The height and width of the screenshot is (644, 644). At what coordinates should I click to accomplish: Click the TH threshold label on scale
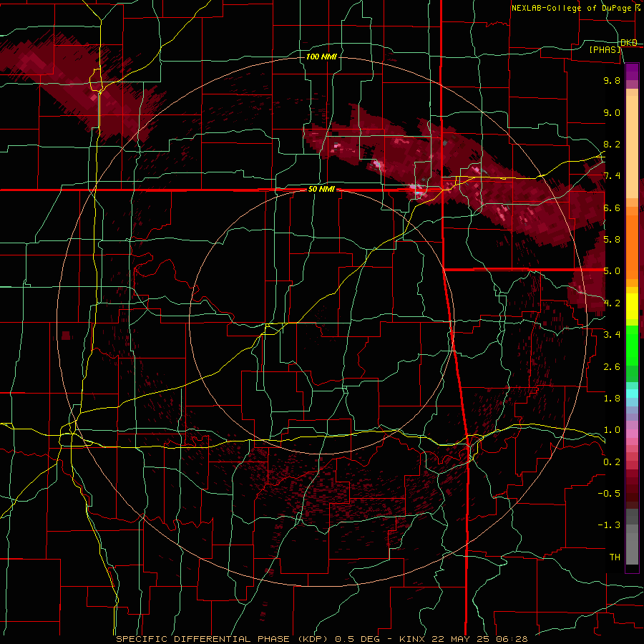[615, 557]
